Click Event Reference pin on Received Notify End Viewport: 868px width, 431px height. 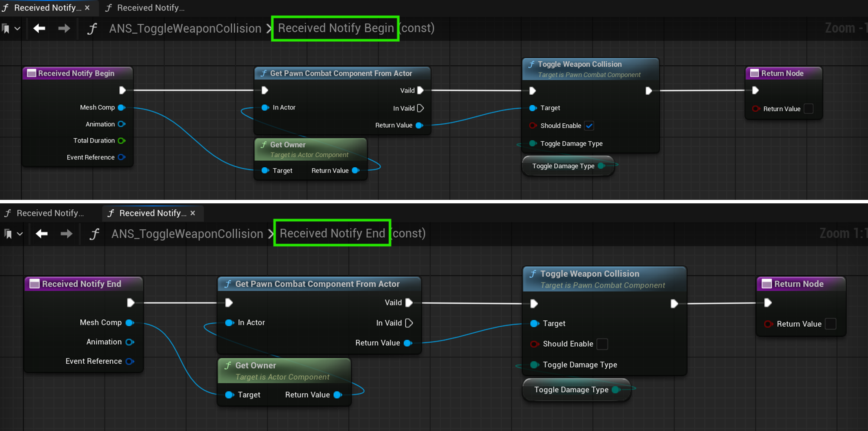pyautogui.click(x=130, y=361)
